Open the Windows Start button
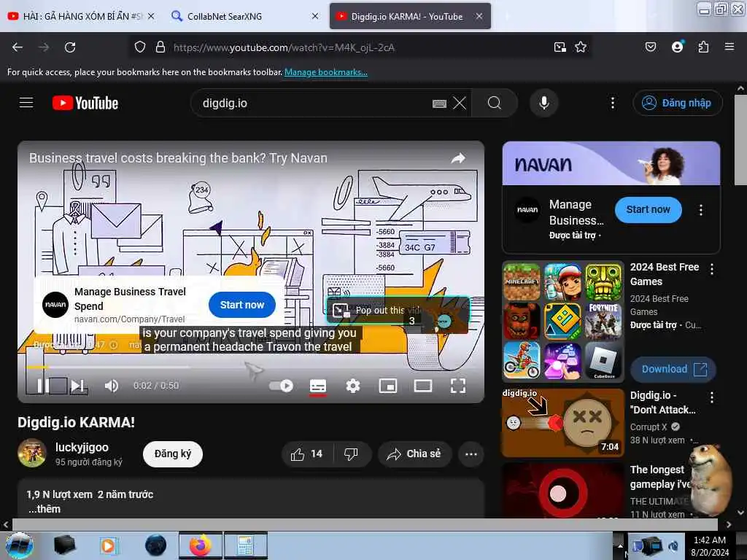747x560 pixels. pos(20,545)
